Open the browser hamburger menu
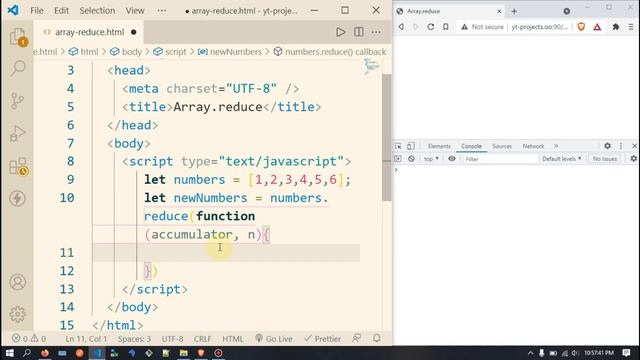Screen dimensions: 640x360 pos(631,27)
